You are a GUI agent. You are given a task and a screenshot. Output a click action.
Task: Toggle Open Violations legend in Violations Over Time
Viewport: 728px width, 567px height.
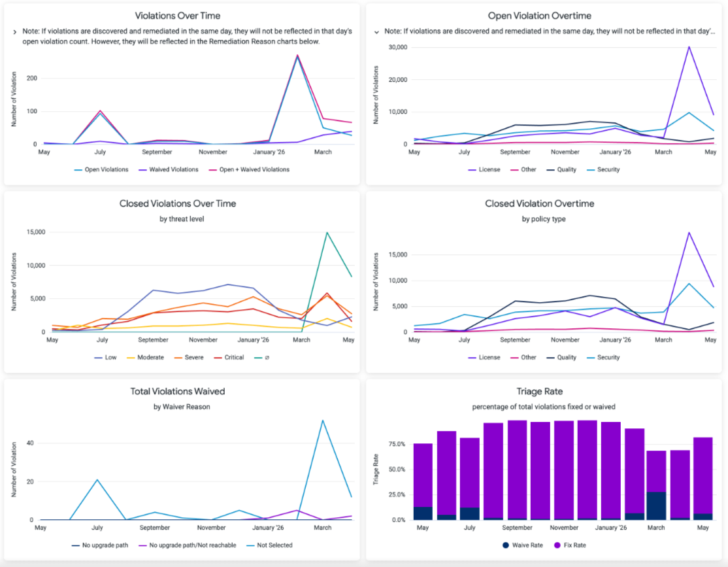(101, 169)
